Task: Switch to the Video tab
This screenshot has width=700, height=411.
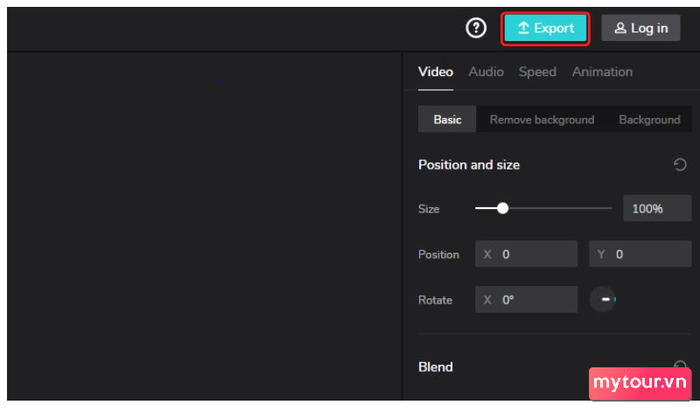Action: coord(435,72)
